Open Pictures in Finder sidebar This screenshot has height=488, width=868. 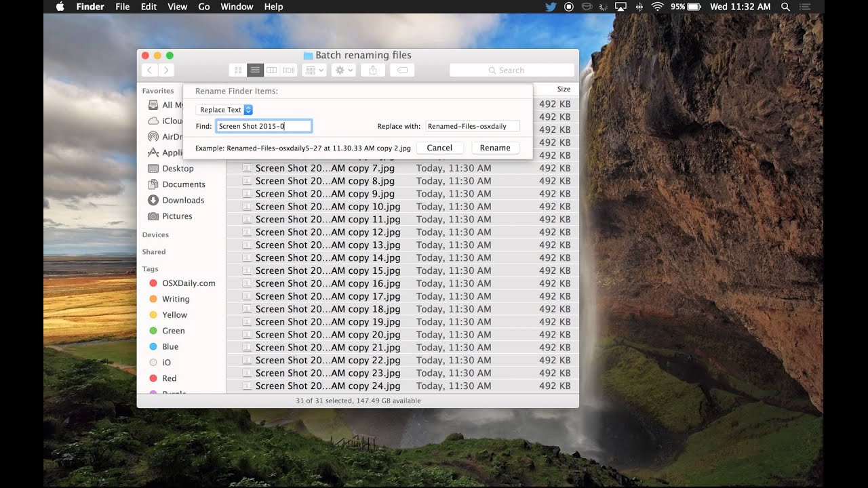(177, 216)
